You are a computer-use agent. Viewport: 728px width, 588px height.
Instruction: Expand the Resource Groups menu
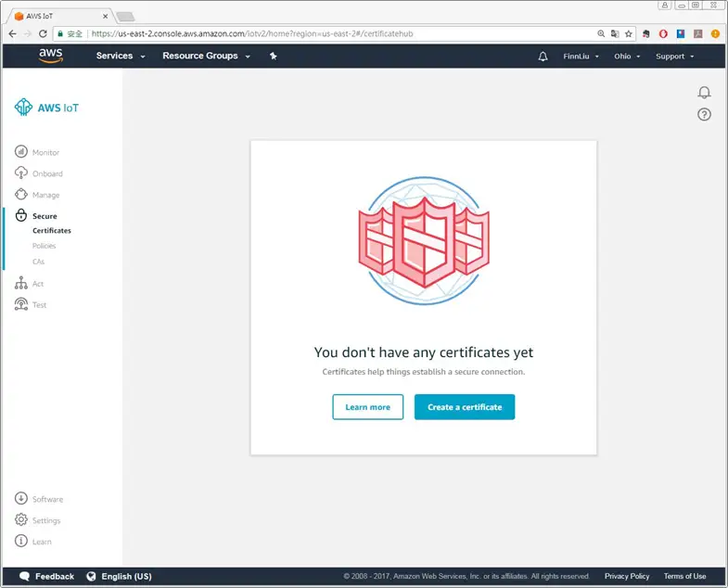point(206,56)
